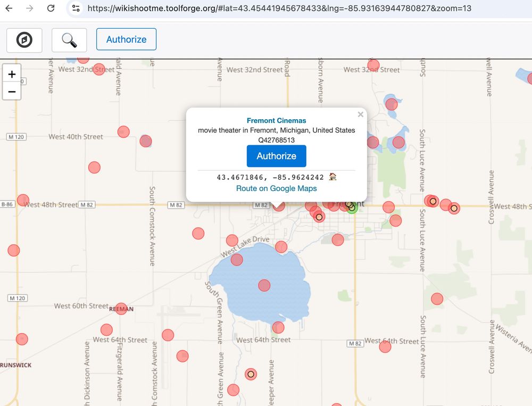Screen dimensions: 532x406
Task: Open the magnifying glass search tool
Action: click(69, 40)
